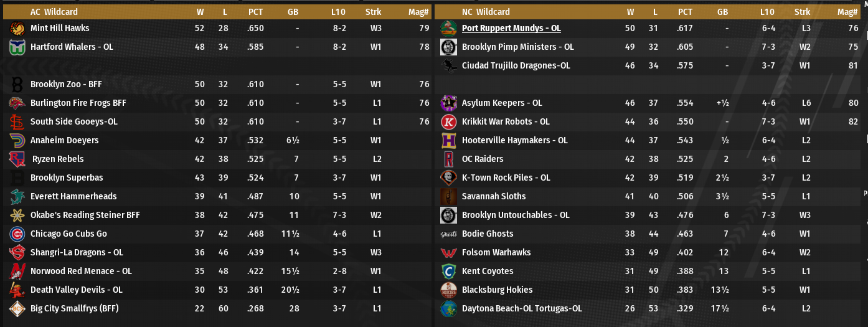Click the Everett Hammerheads shark logo
This screenshot has width=868, height=327.
point(17,196)
